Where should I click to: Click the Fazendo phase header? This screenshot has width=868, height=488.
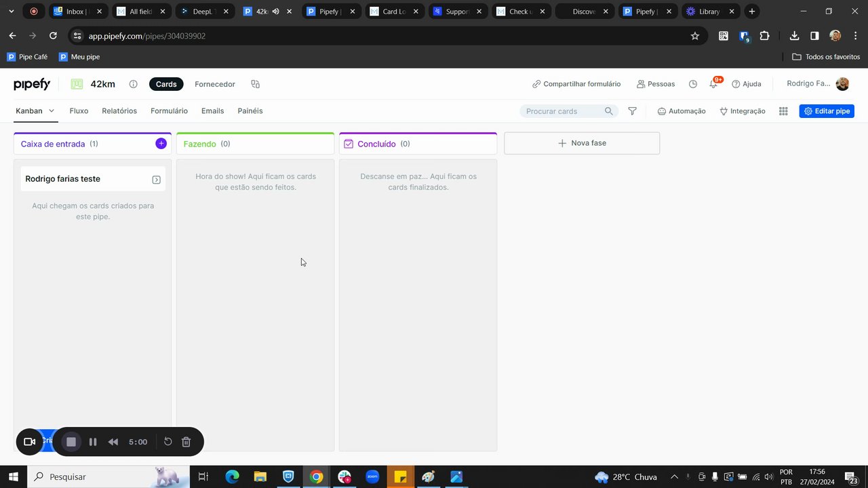pyautogui.click(x=255, y=144)
